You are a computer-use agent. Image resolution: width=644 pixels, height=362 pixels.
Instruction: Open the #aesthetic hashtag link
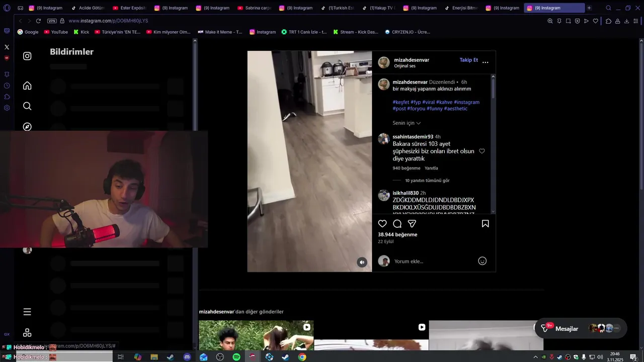456,109
